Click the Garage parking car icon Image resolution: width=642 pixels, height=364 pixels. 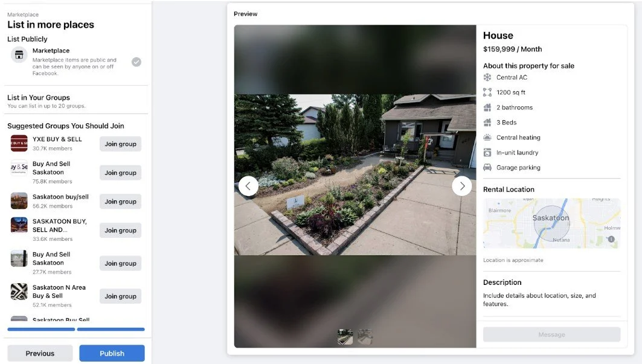[487, 167]
